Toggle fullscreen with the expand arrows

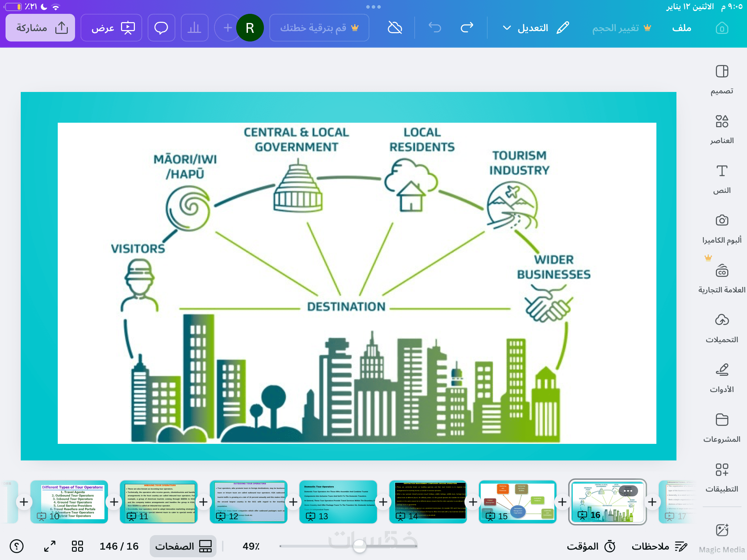pyautogui.click(x=50, y=546)
